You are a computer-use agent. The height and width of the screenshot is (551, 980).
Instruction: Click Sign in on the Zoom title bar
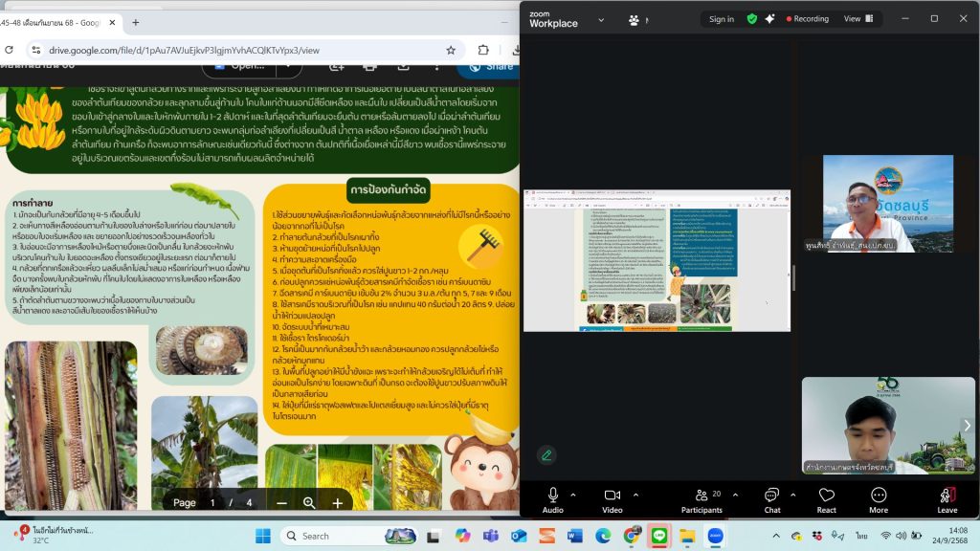tap(722, 19)
